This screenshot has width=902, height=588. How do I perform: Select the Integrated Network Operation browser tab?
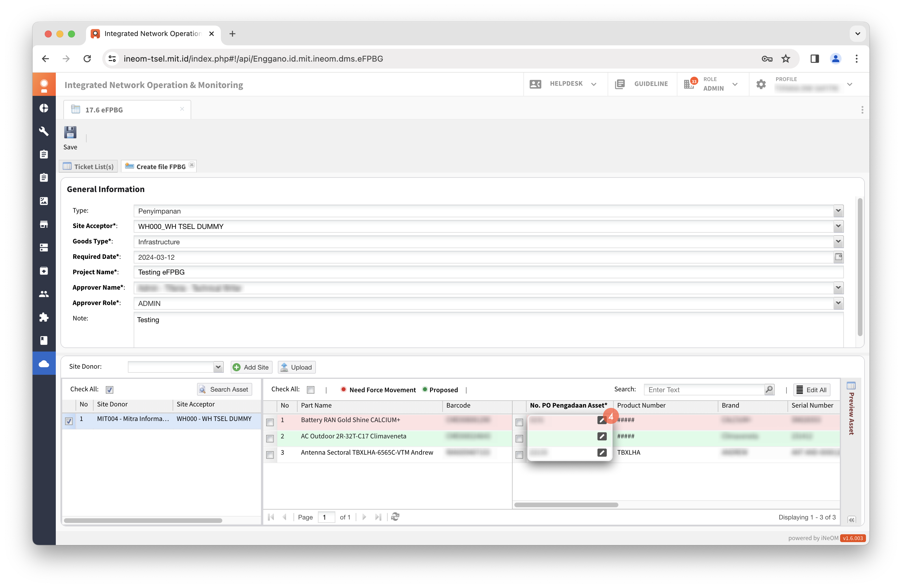coord(153,34)
